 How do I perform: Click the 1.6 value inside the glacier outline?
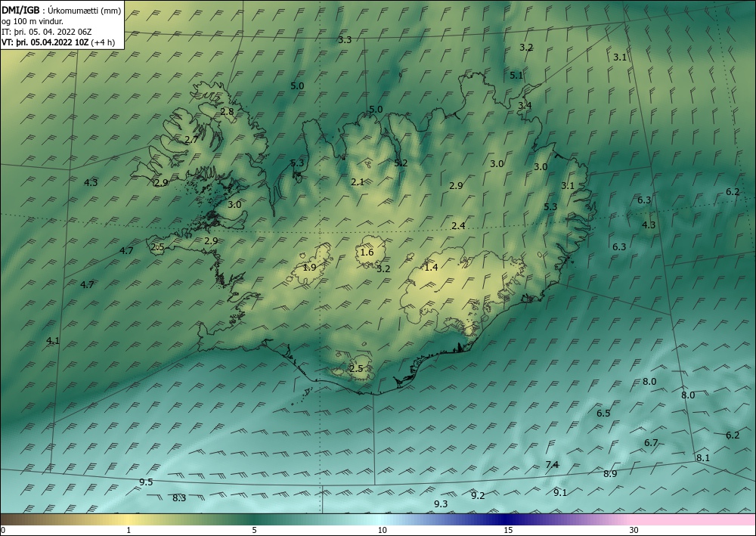tap(367, 252)
